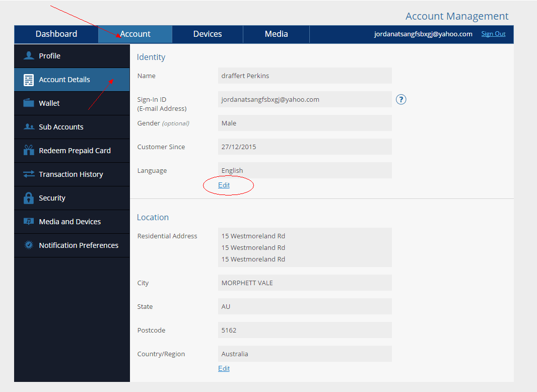Click the Account Details document icon

click(29, 80)
